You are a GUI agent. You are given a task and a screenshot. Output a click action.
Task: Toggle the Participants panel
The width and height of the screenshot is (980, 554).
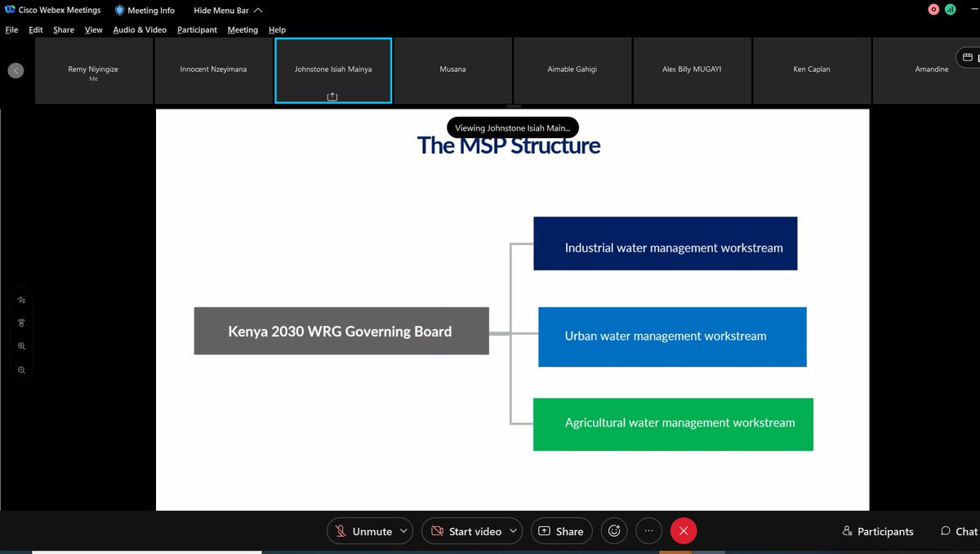click(877, 531)
